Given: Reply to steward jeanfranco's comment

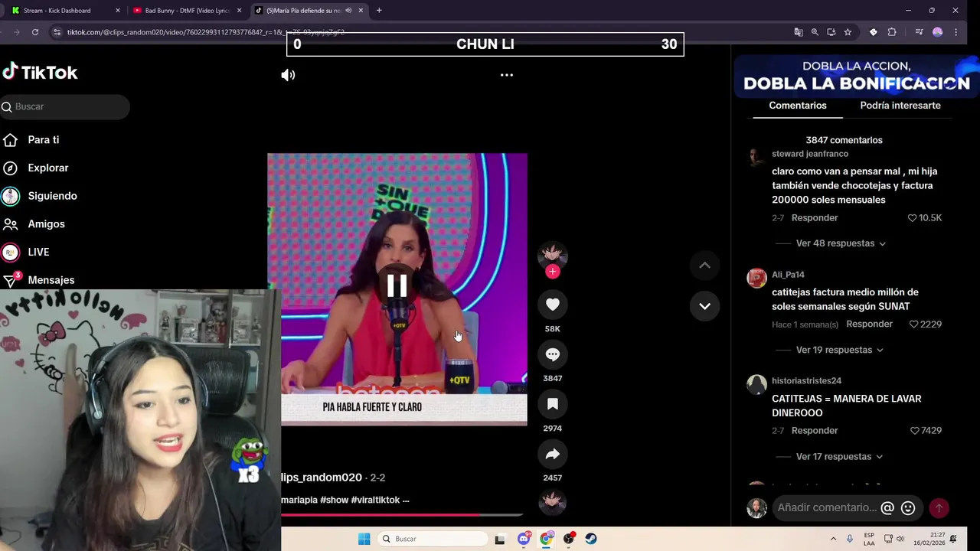Looking at the screenshot, I should click(815, 218).
